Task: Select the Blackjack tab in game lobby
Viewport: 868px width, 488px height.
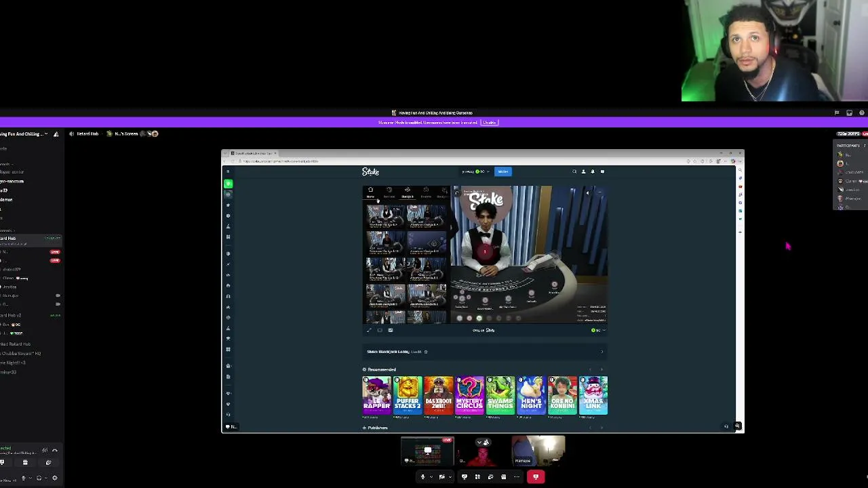Action: click(x=407, y=192)
